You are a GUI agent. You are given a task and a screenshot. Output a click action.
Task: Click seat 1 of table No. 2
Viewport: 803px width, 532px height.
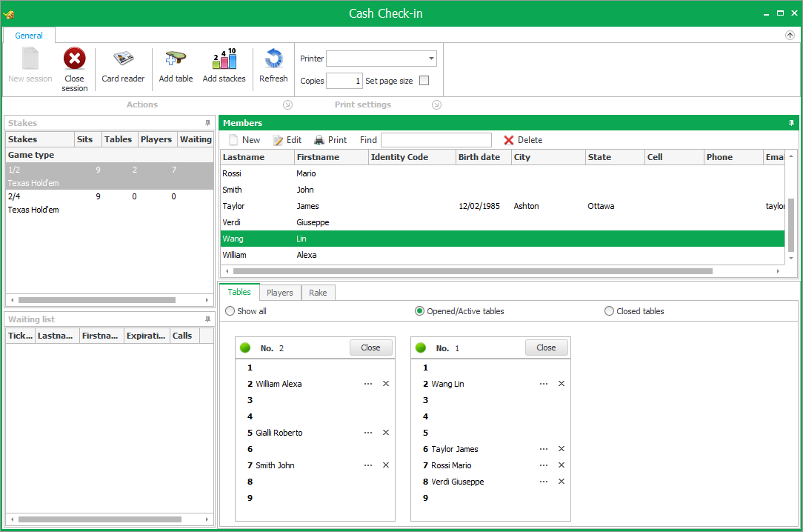(x=315, y=368)
